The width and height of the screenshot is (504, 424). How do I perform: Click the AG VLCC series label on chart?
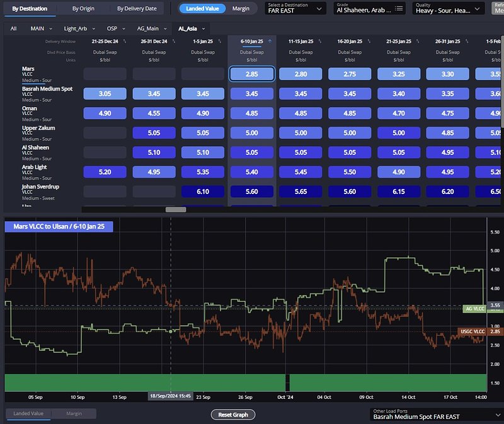[x=474, y=309]
